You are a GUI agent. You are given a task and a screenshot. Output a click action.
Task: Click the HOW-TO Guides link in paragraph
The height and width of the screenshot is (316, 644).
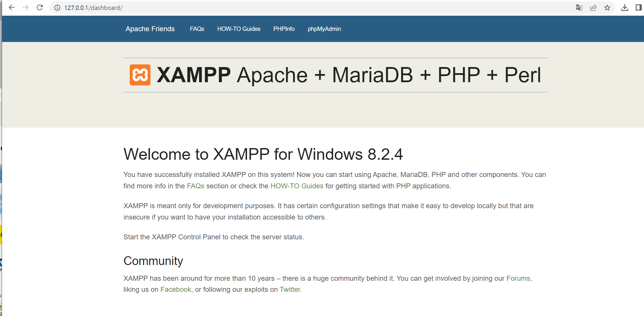[296, 186]
